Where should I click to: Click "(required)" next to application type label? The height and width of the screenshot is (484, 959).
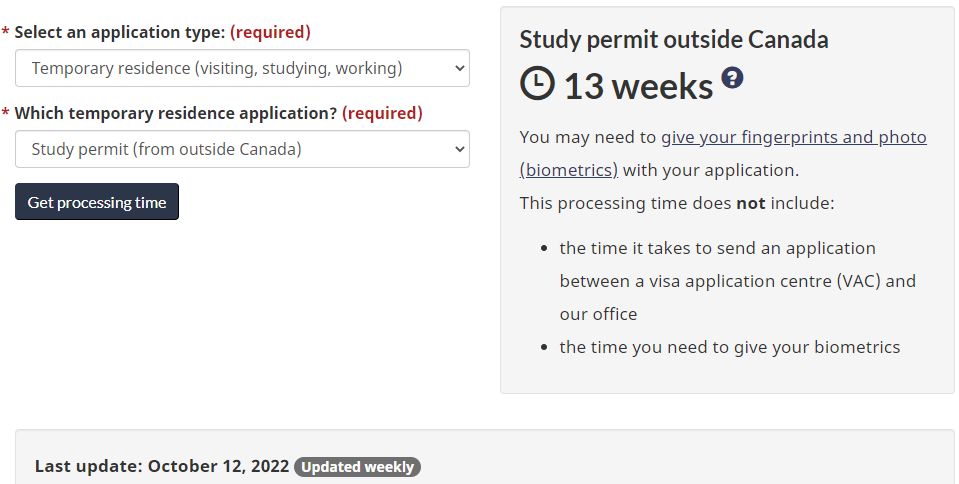pyautogui.click(x=270, y=32)
